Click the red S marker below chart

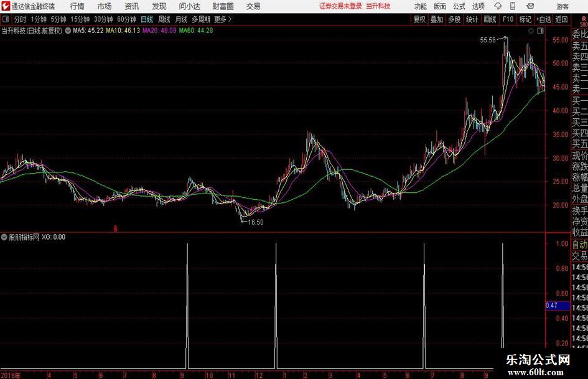point(116,228)
